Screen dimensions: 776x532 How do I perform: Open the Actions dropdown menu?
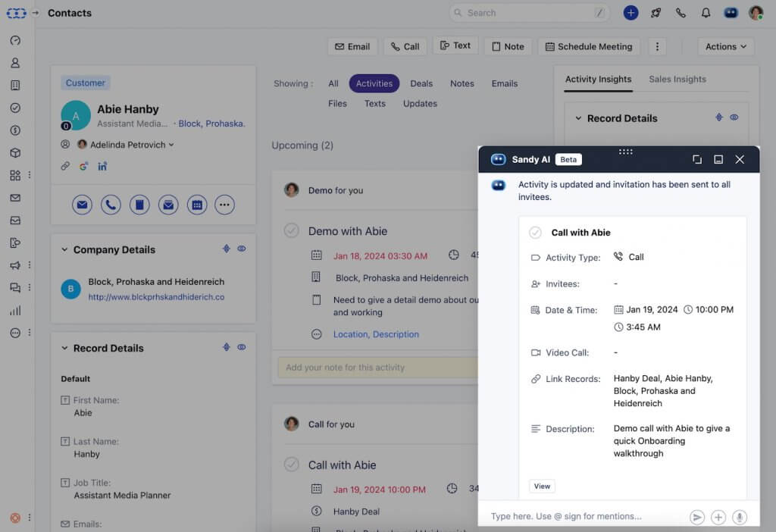(x=724, y=46)
